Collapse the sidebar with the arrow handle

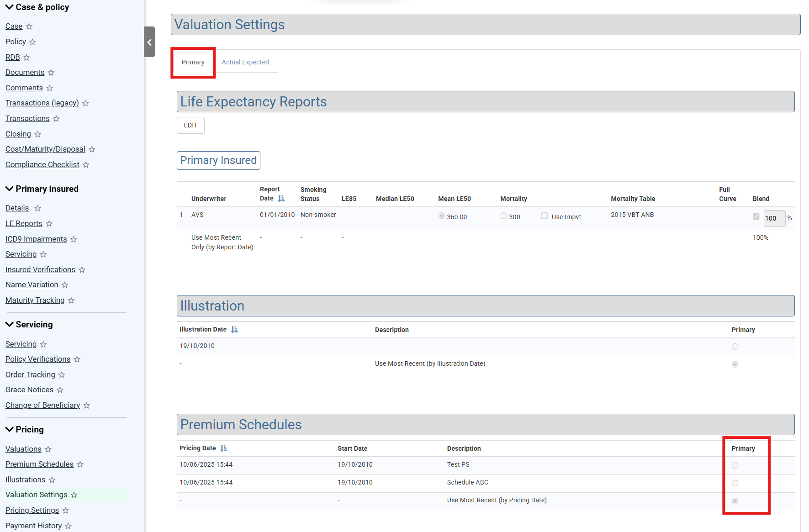(149, 42)
